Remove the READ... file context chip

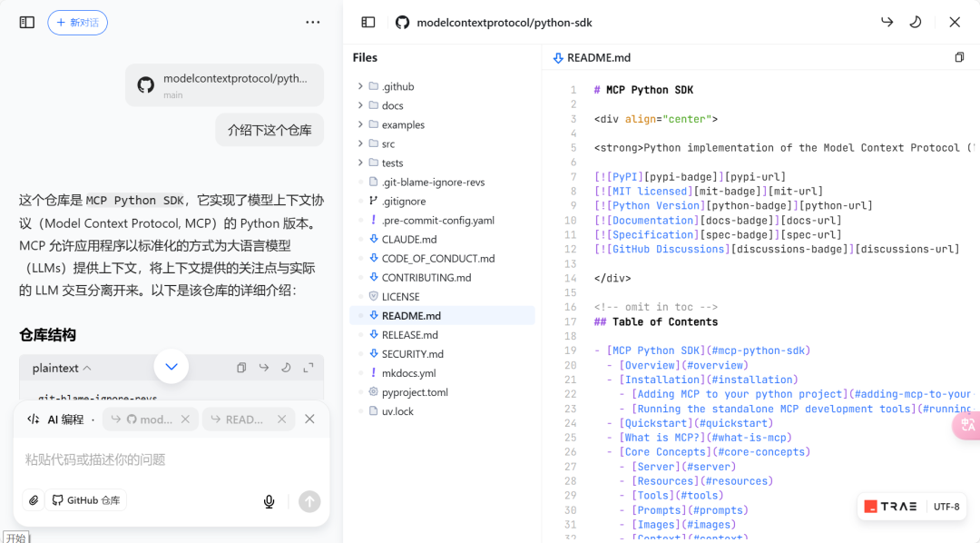(x=282, y=420)
